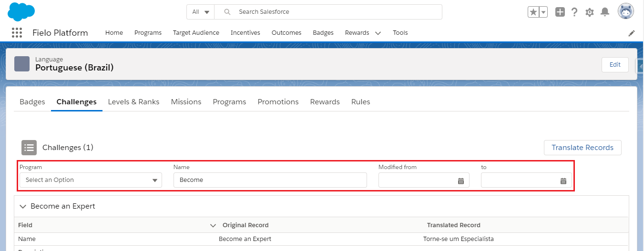Click the Challenges list icon
Viewport: 644px width, 251px height.
[x=29, y=148]
